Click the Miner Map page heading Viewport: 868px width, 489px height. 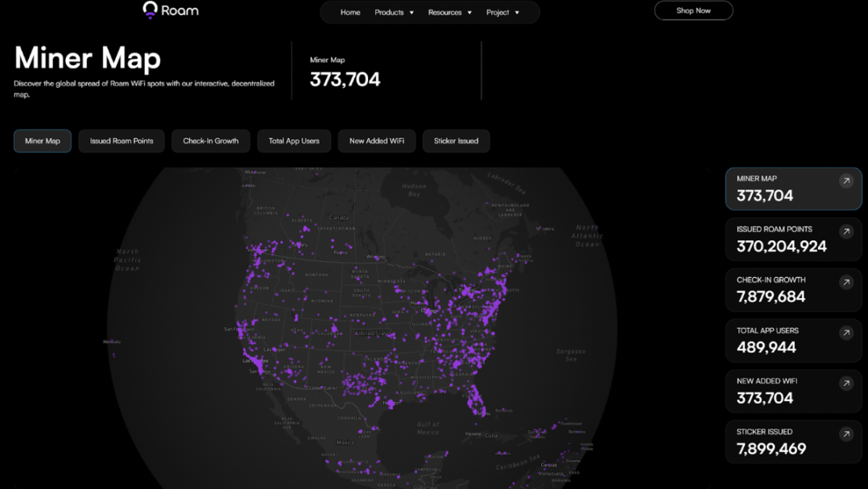(x=88, y=58)
